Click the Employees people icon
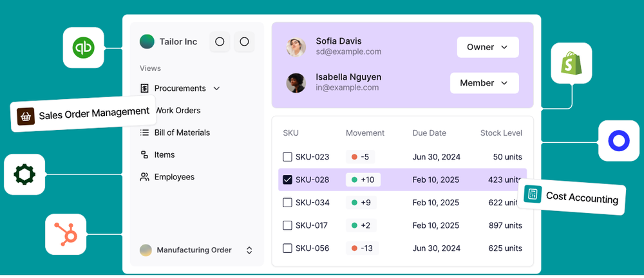 (144, 177)
